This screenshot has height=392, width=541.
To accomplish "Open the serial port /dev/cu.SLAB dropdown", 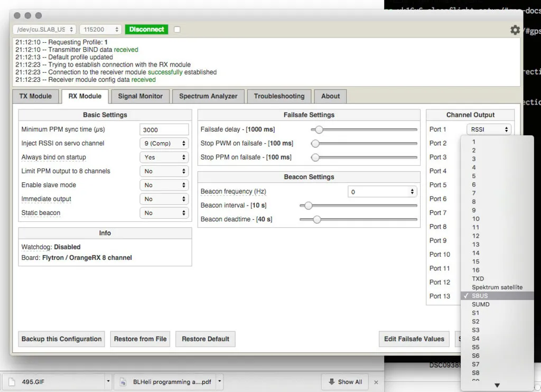I will click(44, 30).
